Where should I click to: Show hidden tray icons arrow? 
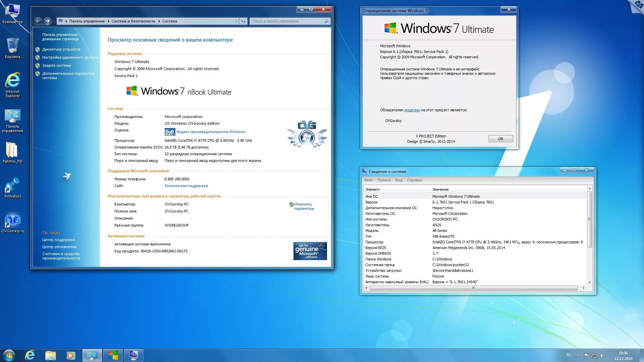[x=578, y=355]
